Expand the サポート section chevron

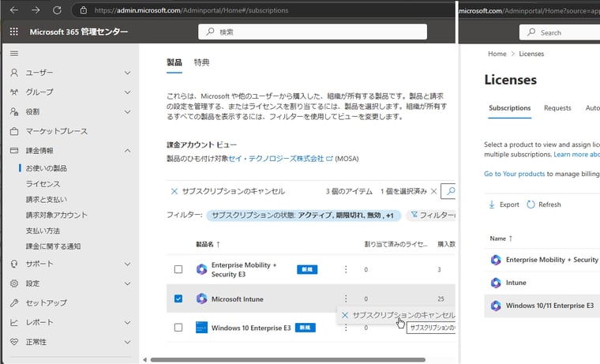pyautogui.click(x=127, y=264)
